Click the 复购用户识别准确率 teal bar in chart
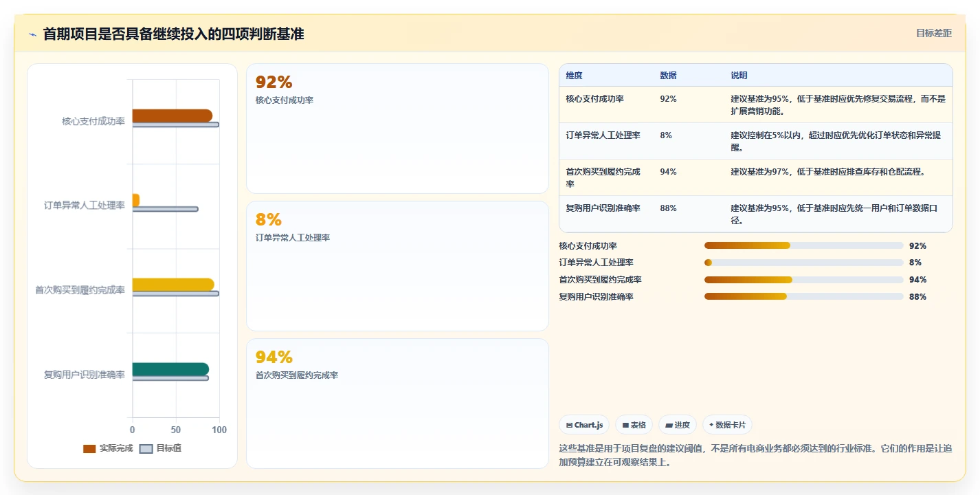This screenshot has height=495, width=980. [170, 369]
